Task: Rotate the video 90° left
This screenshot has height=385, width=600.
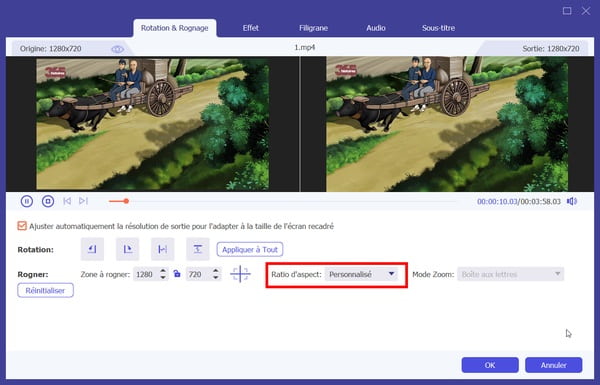Action: [x=92, y=250]
